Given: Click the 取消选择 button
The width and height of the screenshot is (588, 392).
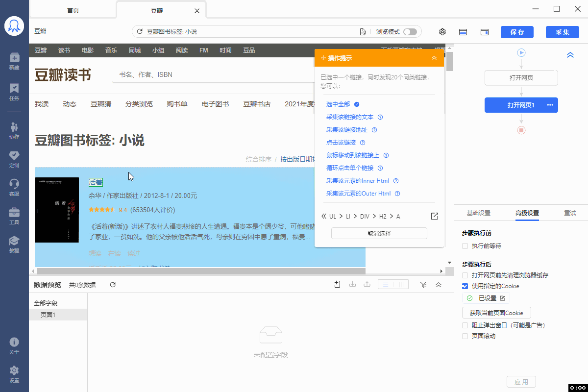Looking at the screenshot, I should [379, 233].
